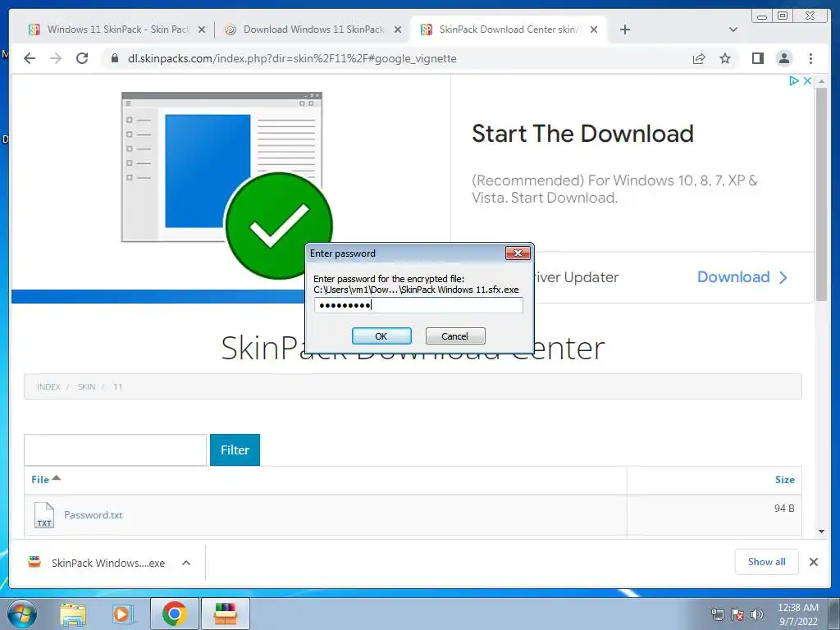Click the 11 breadcrumb item

point(118,387)
